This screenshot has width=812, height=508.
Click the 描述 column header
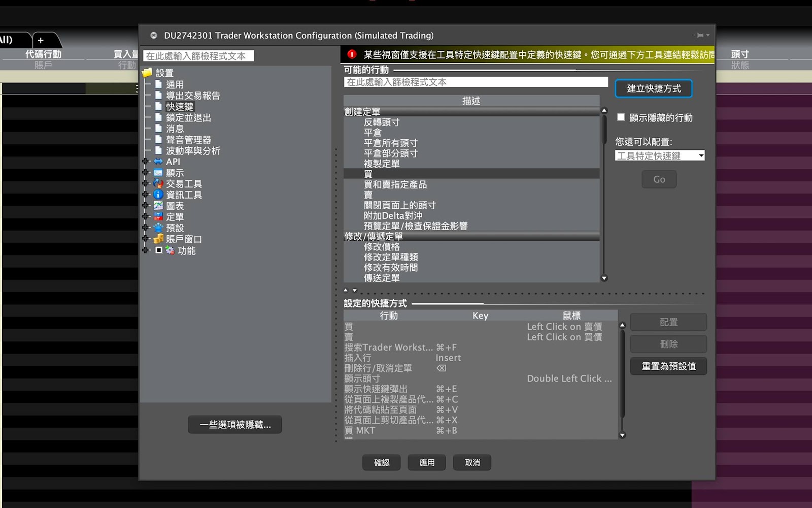471,101
